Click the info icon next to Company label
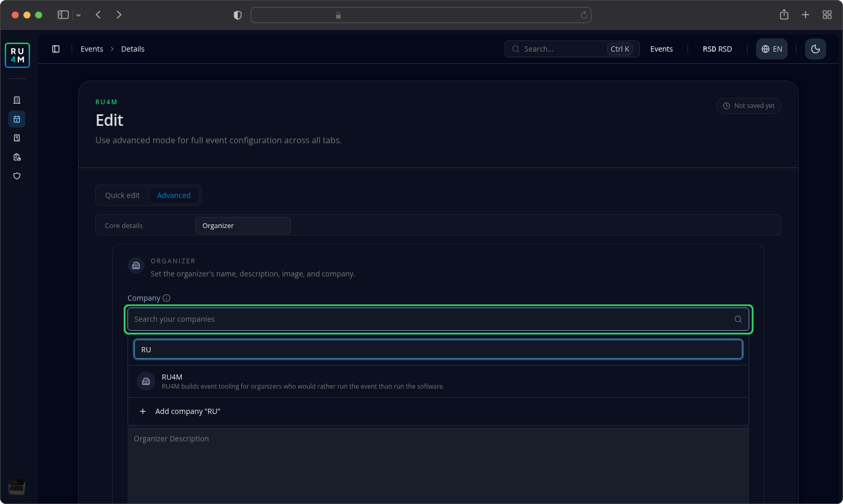The width and height of the screenshot is (843, 504). coord(166,298)
